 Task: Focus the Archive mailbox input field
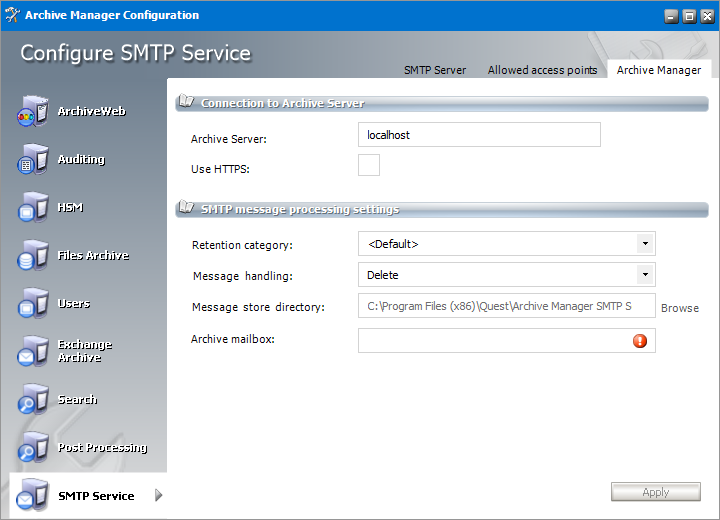click(x=495, y=341)
